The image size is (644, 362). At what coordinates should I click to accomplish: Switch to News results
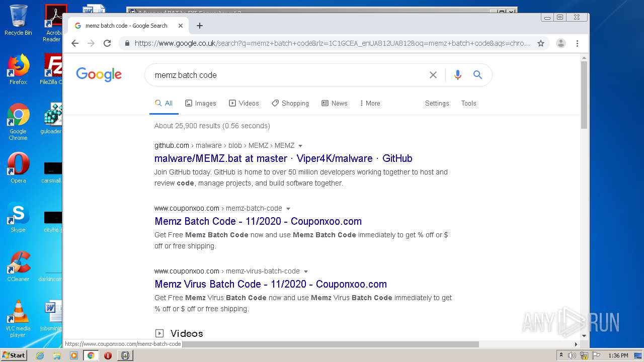tap(335, 103)
